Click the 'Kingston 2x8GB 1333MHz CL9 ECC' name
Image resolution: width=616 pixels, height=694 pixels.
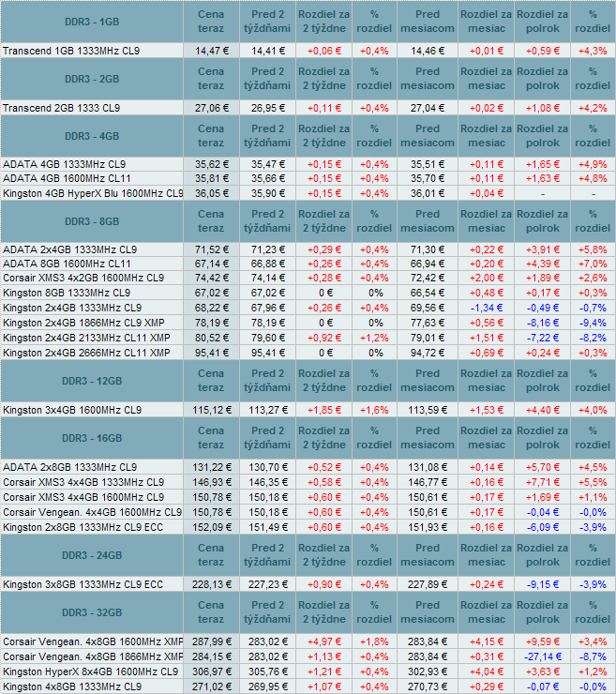[x=83, y=528]
